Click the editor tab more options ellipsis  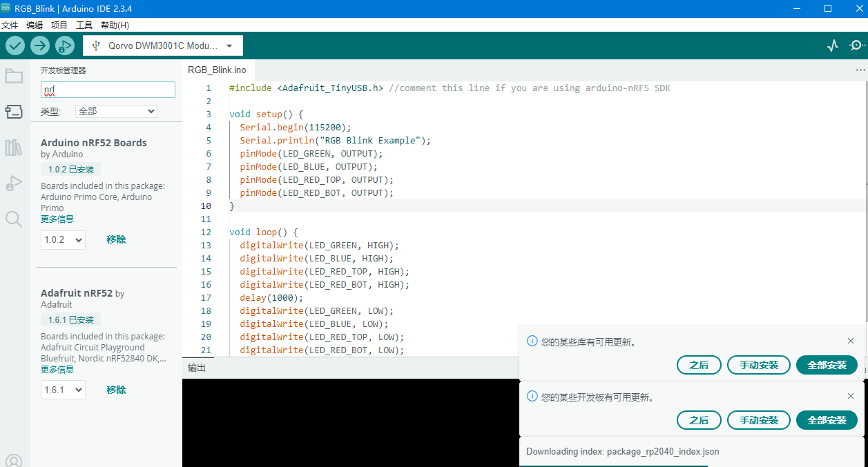coord(860,70)
